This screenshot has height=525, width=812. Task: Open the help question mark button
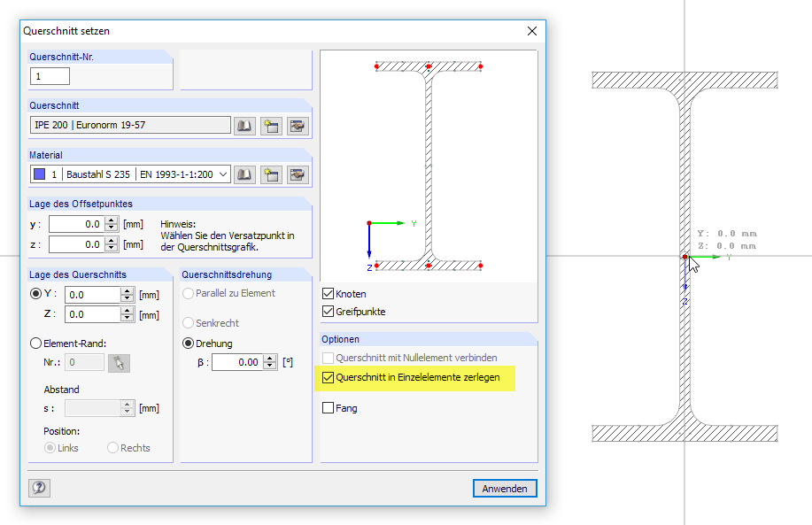click(39, 488)
